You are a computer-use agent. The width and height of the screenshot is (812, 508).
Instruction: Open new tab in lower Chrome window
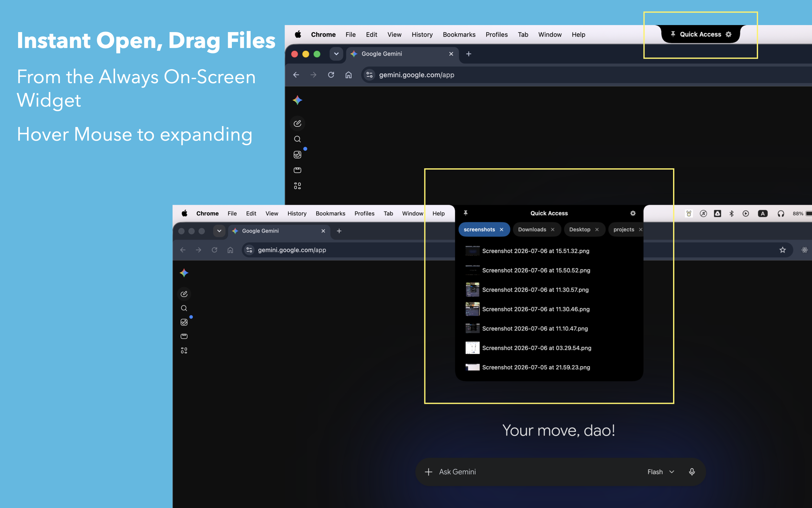pos(339,231)
